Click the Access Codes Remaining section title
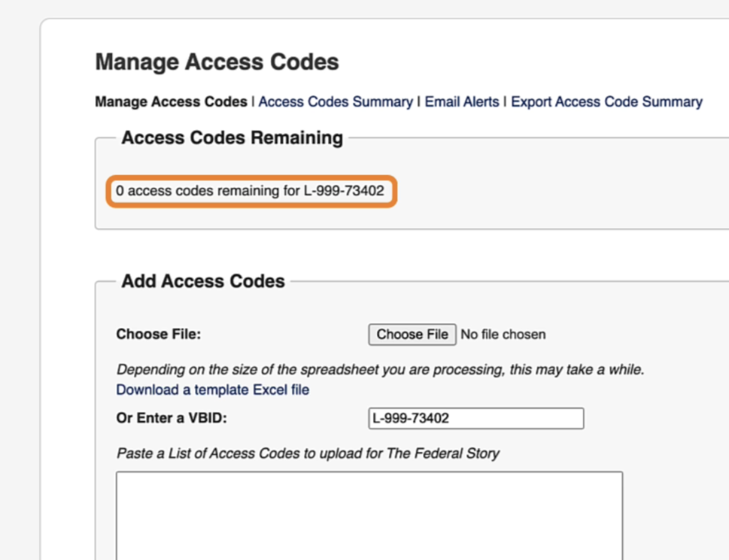 tap(232, 138)
